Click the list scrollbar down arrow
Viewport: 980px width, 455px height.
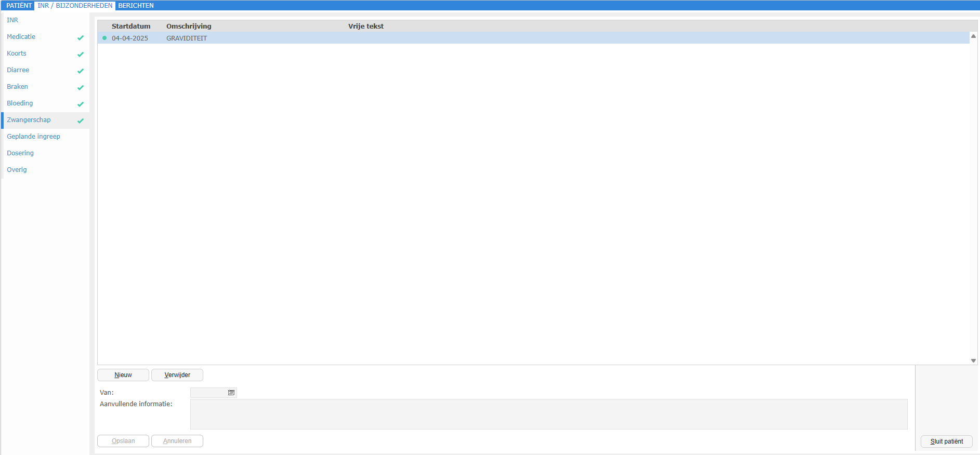click(973, 360)
